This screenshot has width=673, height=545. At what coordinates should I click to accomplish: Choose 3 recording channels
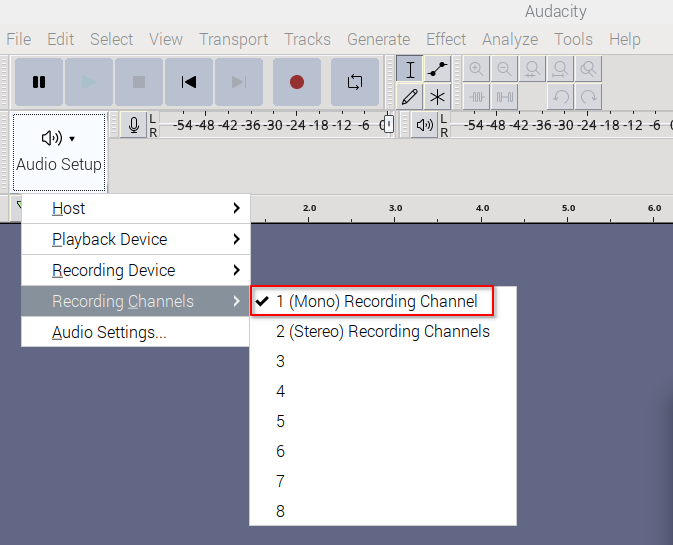(383, 361)
